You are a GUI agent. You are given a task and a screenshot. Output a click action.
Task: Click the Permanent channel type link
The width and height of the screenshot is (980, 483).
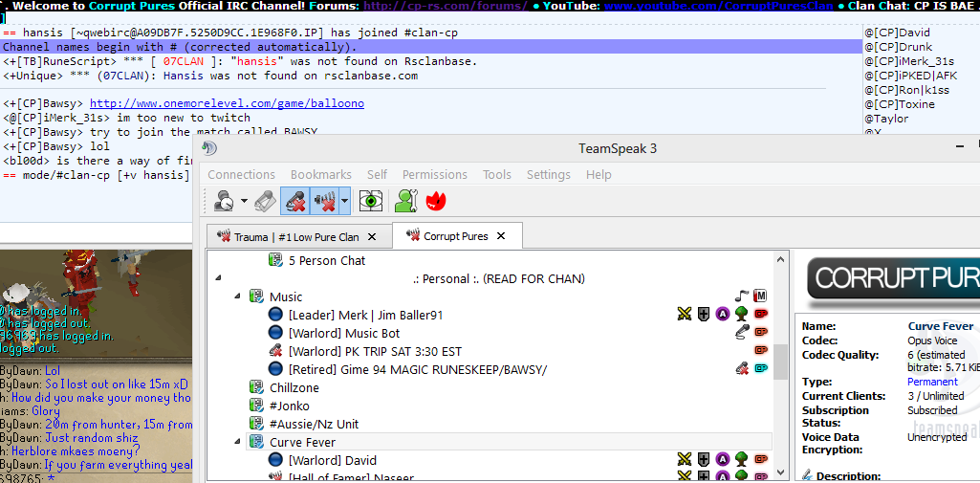(x=932, y=382)
